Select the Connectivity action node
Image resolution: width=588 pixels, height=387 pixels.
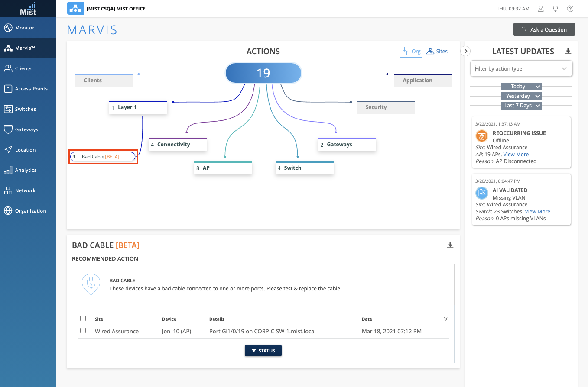pos(177,145)
